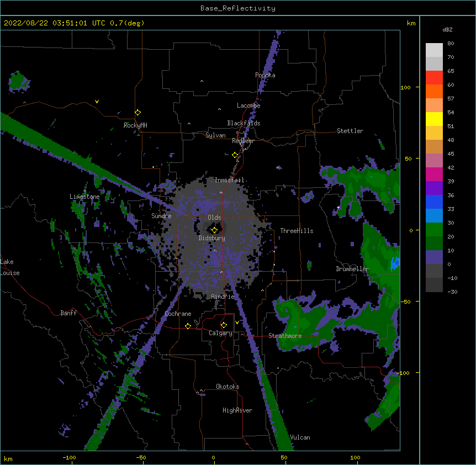Click the Calgary city label
Screen dimensions: 476x465
coord(220,333)
